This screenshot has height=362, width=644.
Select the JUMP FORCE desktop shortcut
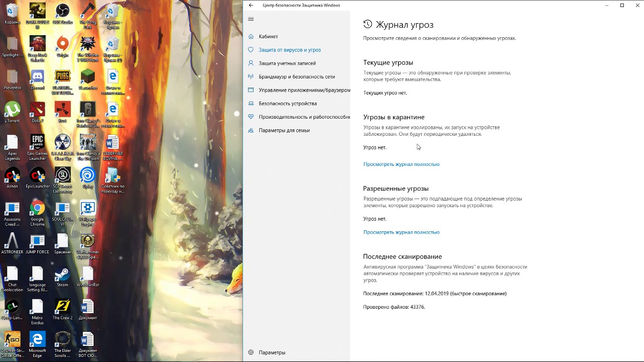click(x=37, y=244)
